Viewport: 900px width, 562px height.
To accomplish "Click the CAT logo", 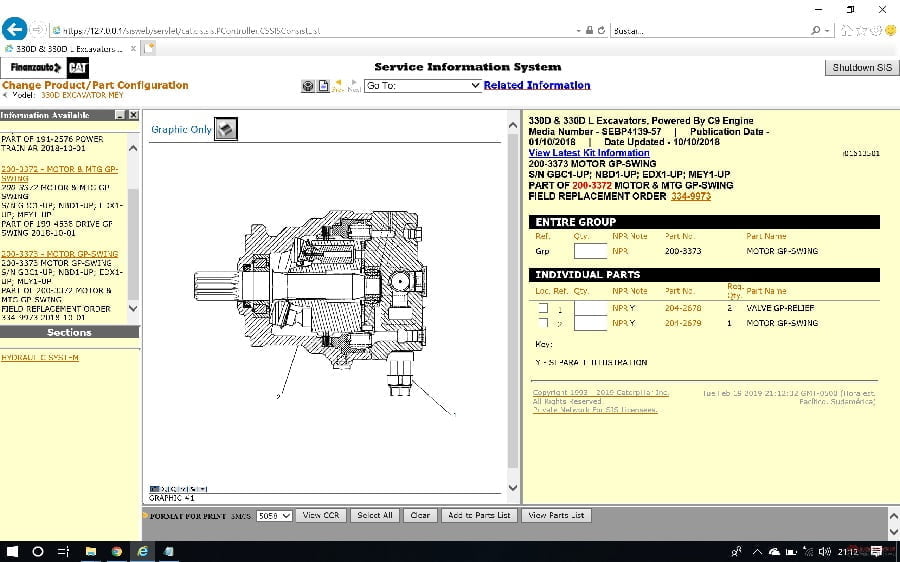I will (x=77, y=68).
